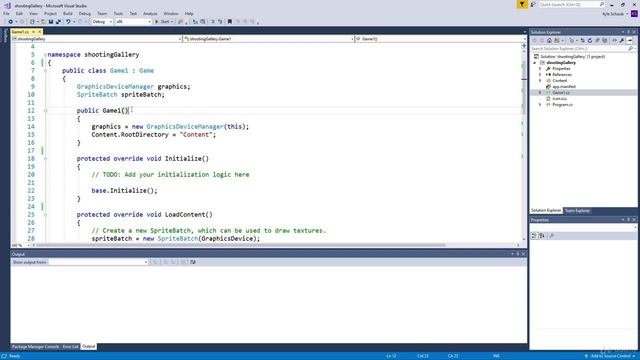Expand the Content folder in Solution Explorer
Screen dimensions: 640x360
[540, 81]
